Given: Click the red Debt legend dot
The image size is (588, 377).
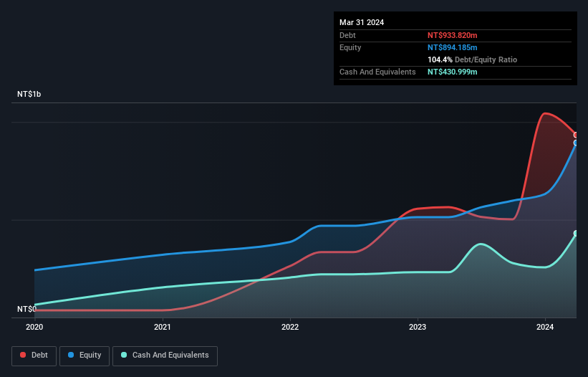Looking at the screenshot, I should (x=23, y=355).
